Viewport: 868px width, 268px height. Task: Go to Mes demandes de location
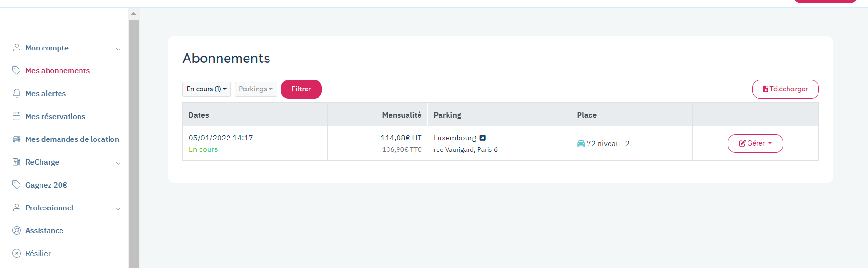pyautogui.click(x=72, y=139)
